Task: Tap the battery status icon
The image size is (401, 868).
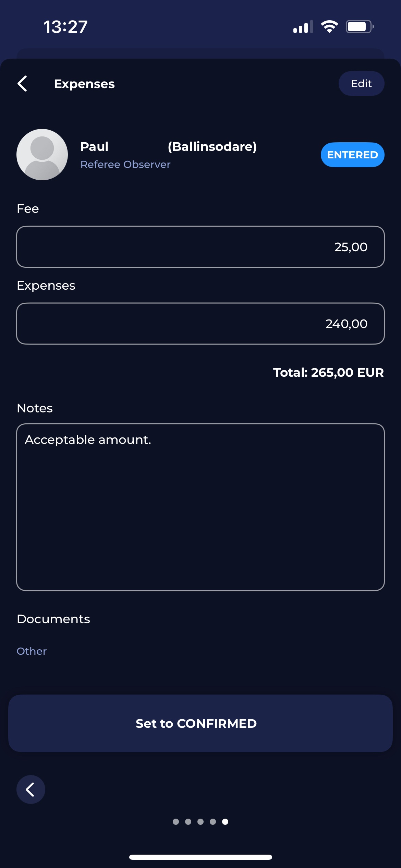Action: click(359, 27)
